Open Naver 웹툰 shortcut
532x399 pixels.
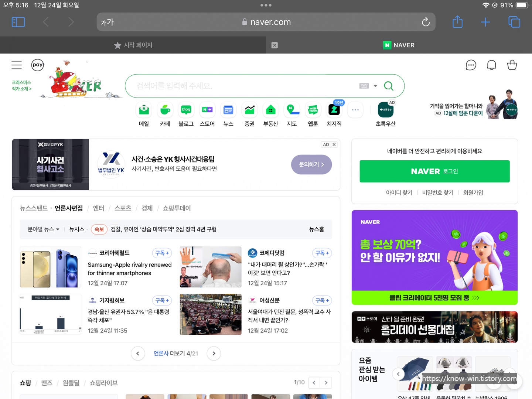(x=313, y=115)
